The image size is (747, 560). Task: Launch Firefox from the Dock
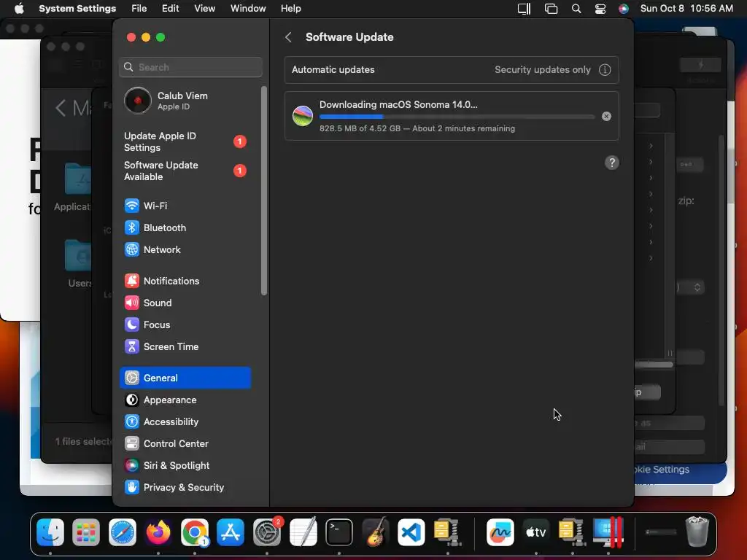pos(158,532)
